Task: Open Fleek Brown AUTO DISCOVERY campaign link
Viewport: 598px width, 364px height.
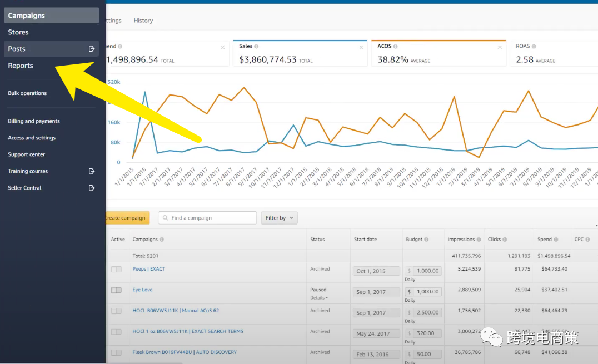Action: (185, 352)
